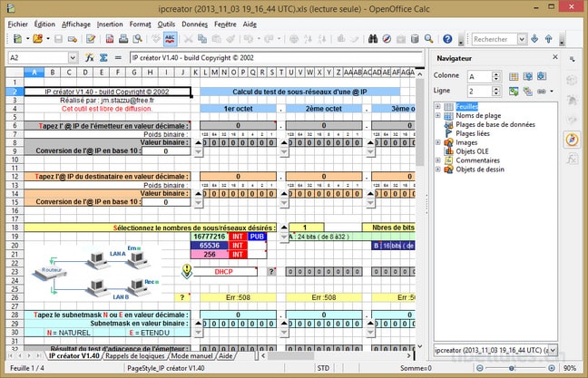Viewport: 588px width, 378px height.
Task: Click gray ? button beside DHCP
Action: tap(271, 272)
